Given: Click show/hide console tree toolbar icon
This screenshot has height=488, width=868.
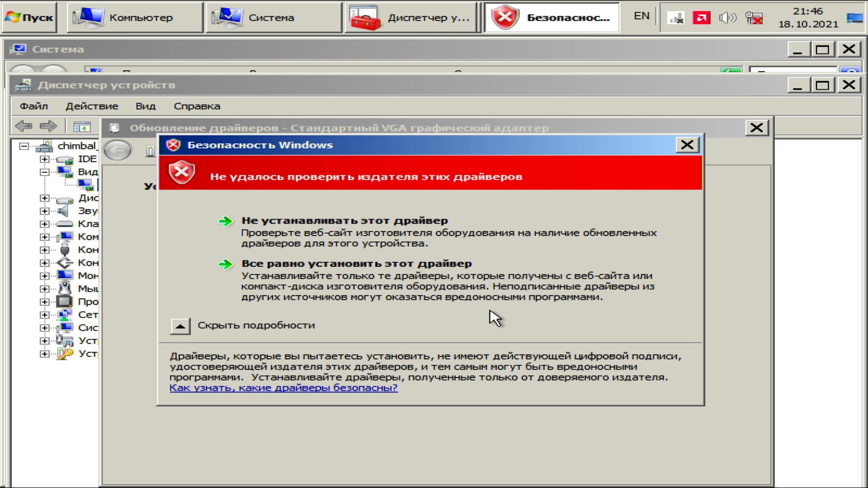Looking at the screenshot, I should (x=82, y=127).
